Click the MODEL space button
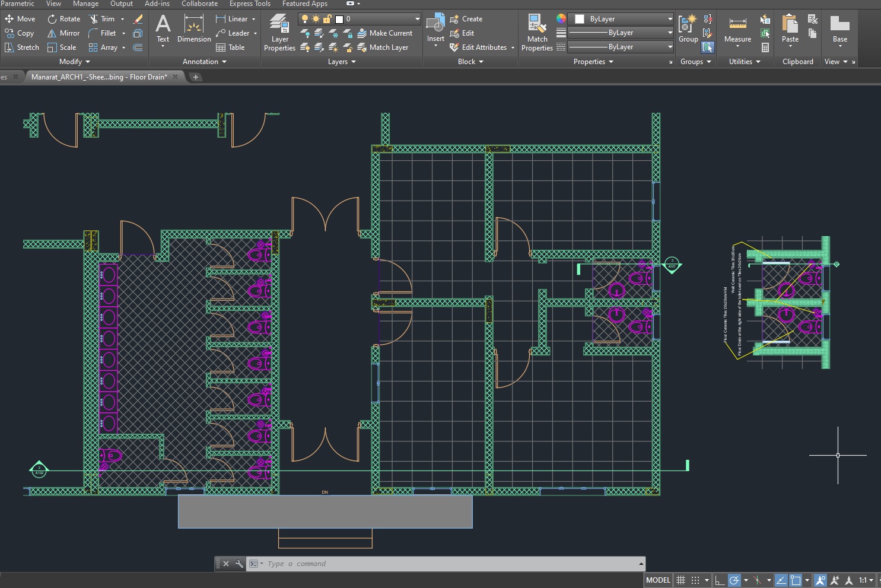 tap(658, 580)
